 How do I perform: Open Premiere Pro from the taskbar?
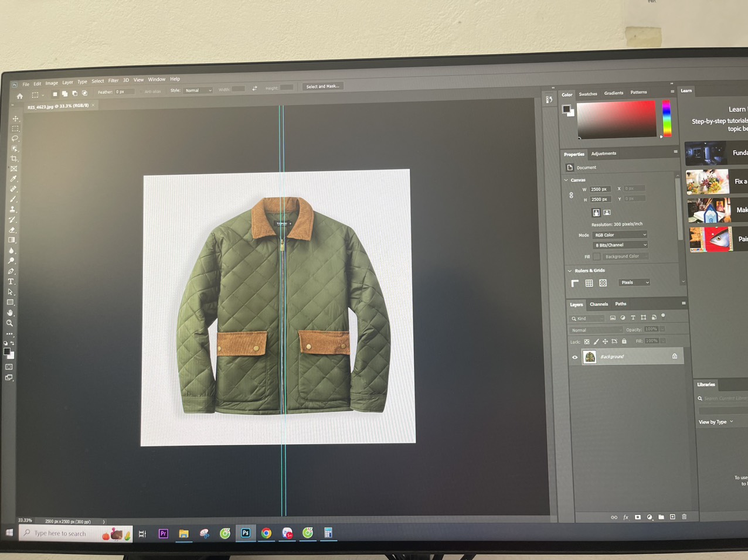click(x=163, y=533)
